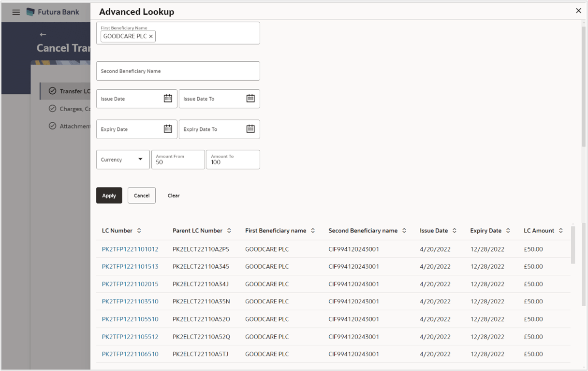Open the Expiry Date To calendar picker
588x371 pixels.
pyautogui.click(x=250, y=128)
